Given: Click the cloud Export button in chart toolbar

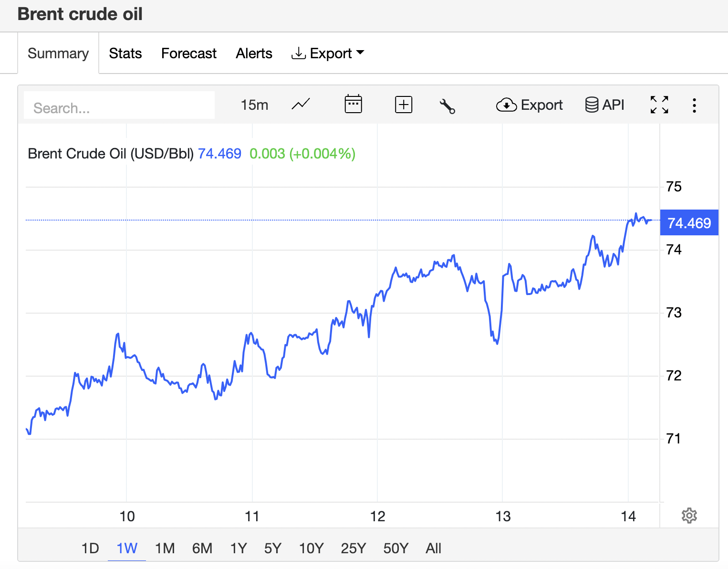Looking at the screenshot, I should coord(529,105).
